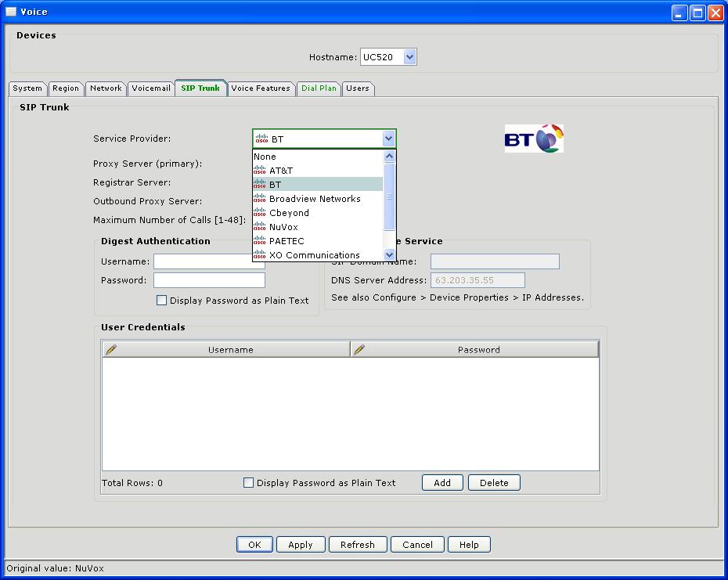Screen dimensions: 728x580
Task: Click the Cisco icon beside NuVox
Action: coord(260,227)
